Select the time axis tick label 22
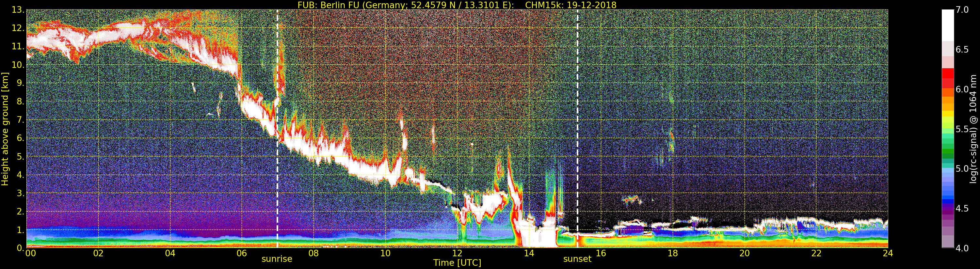This screenshot has height=269, width=980. point(816,253)
